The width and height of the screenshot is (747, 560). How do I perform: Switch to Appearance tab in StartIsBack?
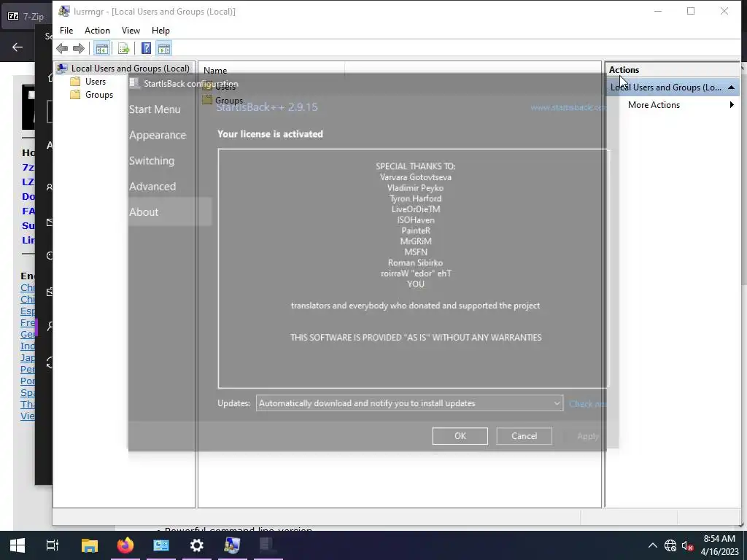click(158, 135)
